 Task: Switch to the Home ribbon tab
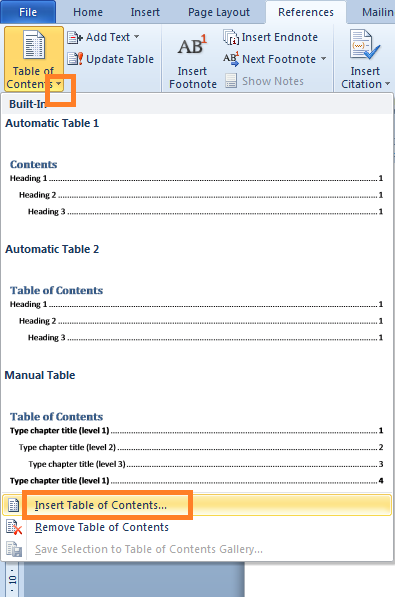(x=88, y=12)
